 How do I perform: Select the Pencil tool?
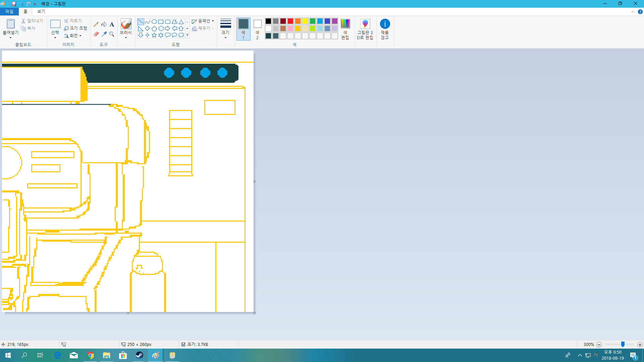[x=96, y=24]
